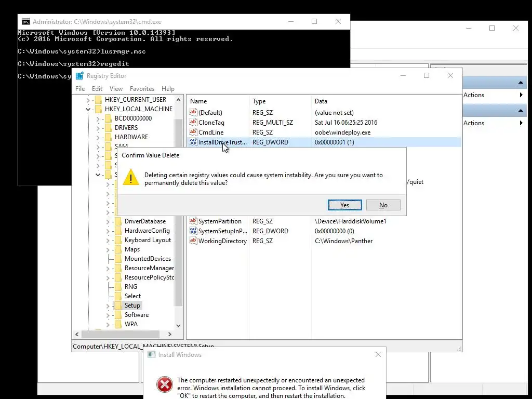The height and width of the screenshot is (399, 532).
Task: Click the yellow warning icon in the dialog
Action: click(x=130, y=177)
